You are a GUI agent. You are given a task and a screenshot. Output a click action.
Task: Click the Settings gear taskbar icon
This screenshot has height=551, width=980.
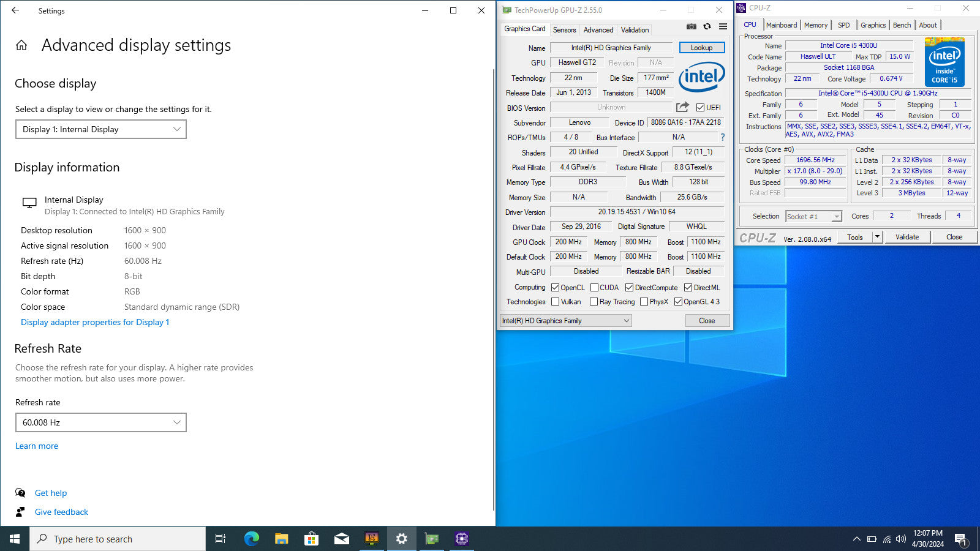tap(402, 539)
